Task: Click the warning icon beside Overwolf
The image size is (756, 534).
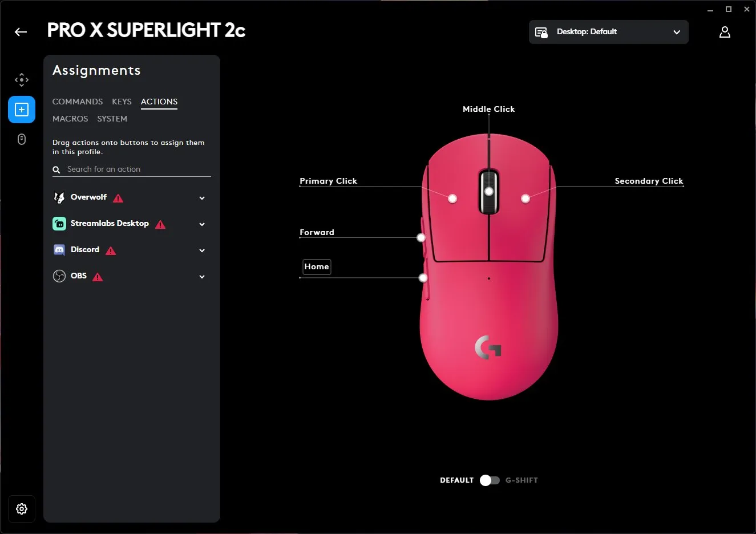Action: [118, 199]
